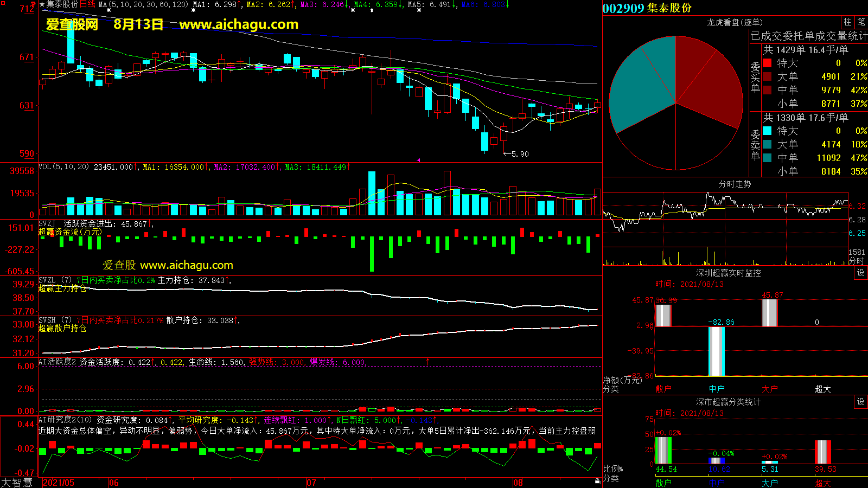Click the bright red 特大 buy order swatch
Screen dimensions: 868x488
point(767,63)
